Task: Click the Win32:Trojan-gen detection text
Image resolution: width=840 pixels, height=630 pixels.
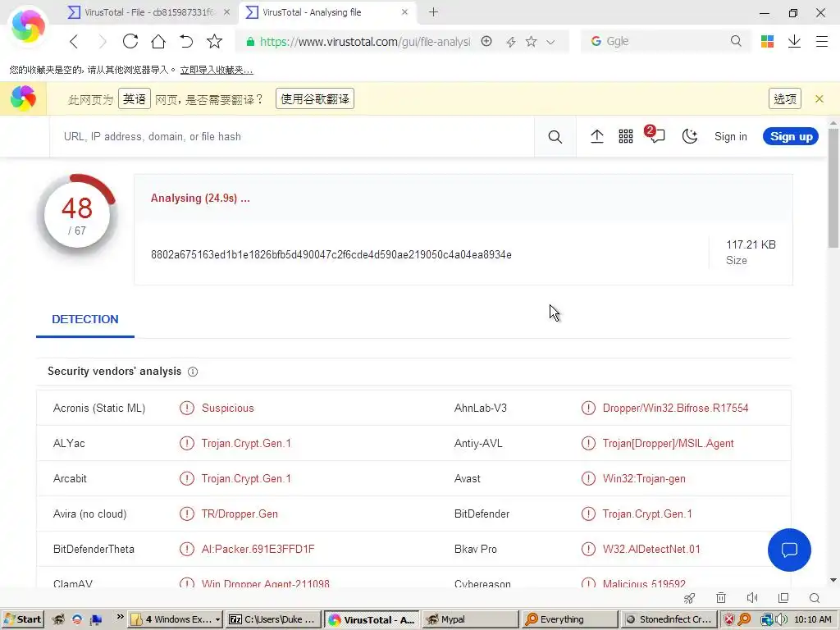Action: point(644,479)
